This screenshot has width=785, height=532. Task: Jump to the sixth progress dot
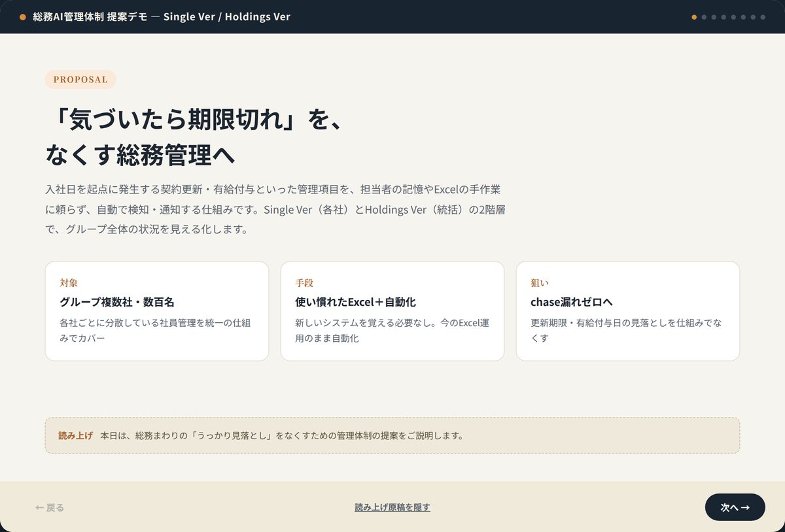(x=743, y=17)
